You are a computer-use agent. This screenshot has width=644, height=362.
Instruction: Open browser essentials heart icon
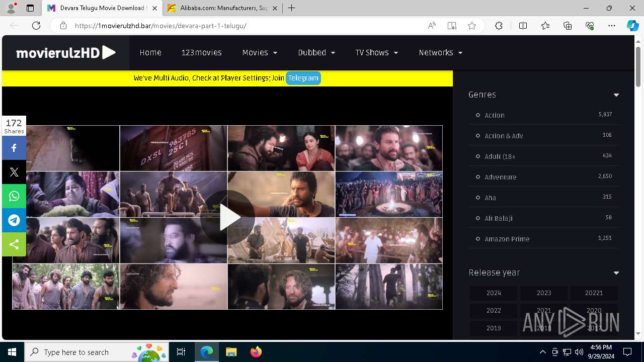[x=590, y=26]
